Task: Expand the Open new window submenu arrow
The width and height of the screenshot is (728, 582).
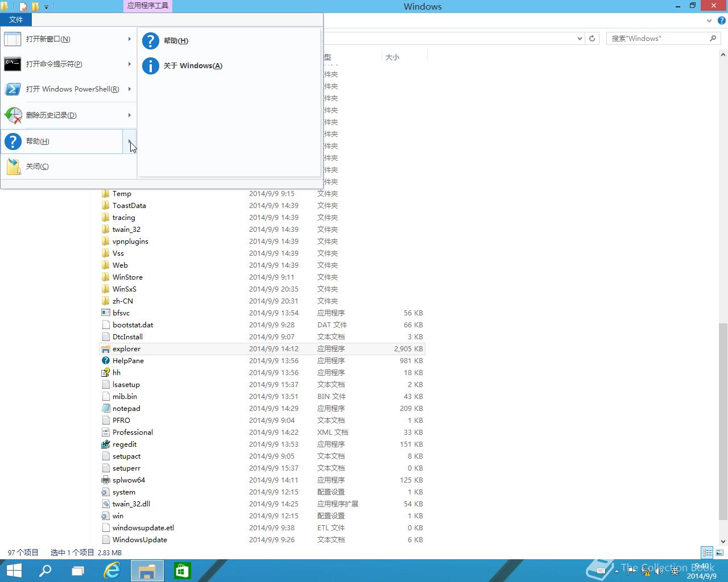Action: (x=130, y=39)
